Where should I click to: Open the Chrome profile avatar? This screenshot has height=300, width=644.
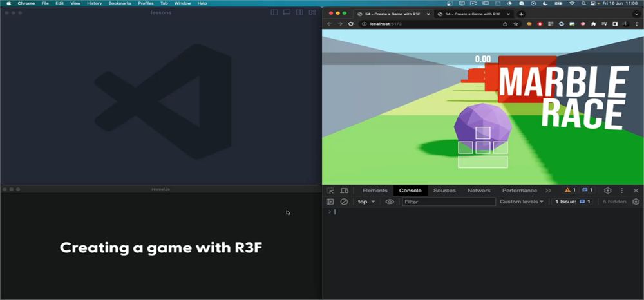tap(627, 24)
